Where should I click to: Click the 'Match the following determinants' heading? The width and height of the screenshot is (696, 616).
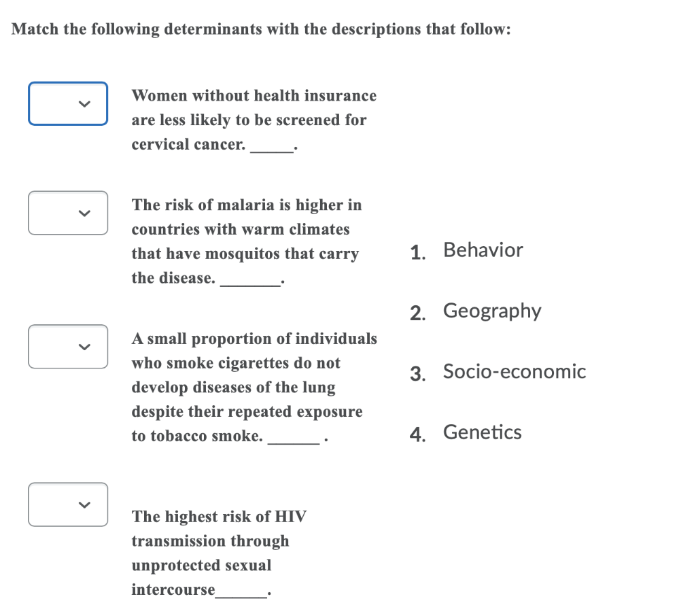coord(261,29)
